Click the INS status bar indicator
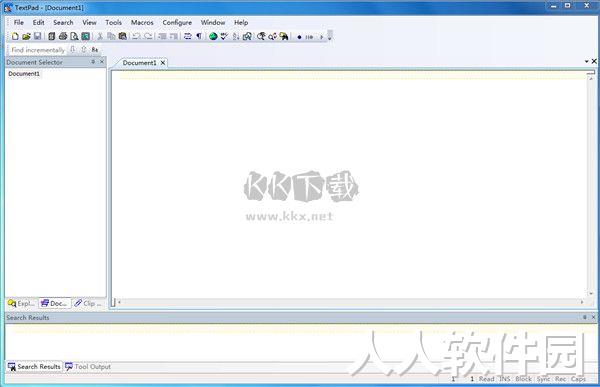This screenshot has height=387, width=600. 505,379
